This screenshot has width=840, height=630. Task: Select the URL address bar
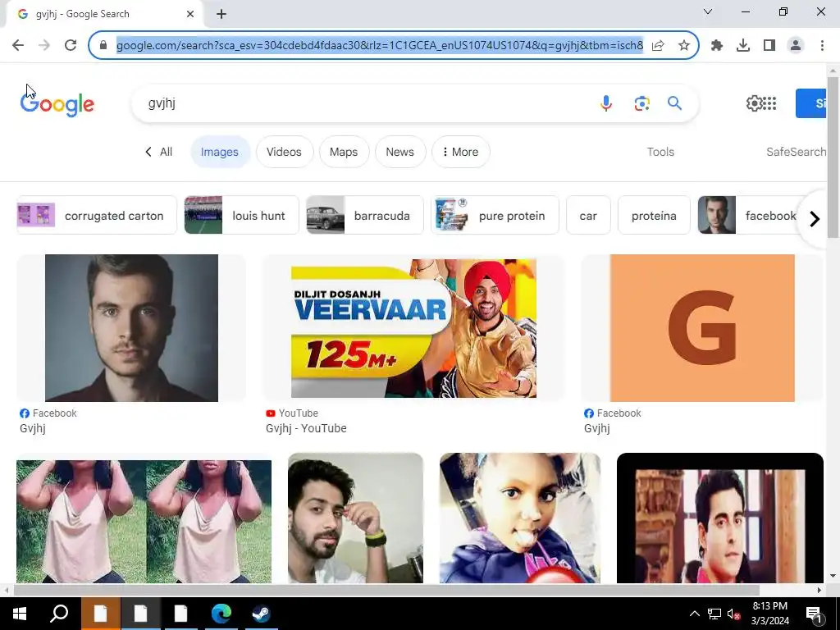coord(380,45)
